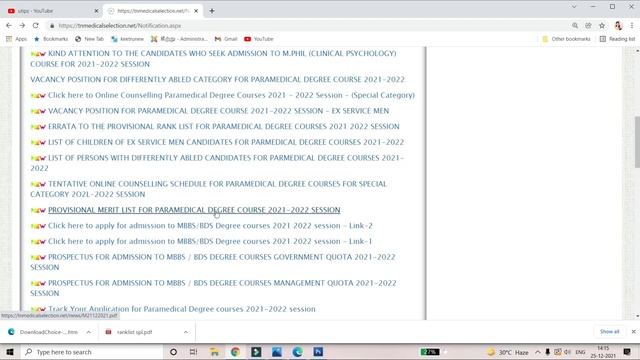
Task: Open MBBS/BDS prospectus Government Quota
Action: [x=213, y=262]
